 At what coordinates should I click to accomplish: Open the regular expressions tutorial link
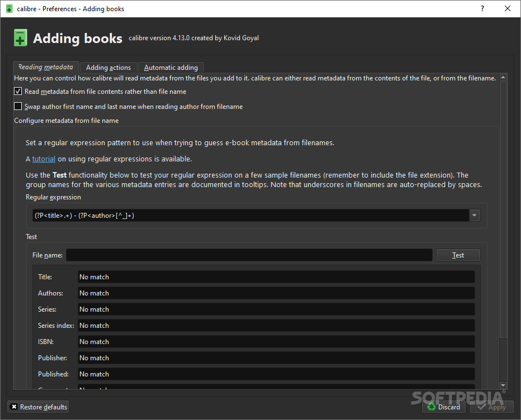click(44, 159)
